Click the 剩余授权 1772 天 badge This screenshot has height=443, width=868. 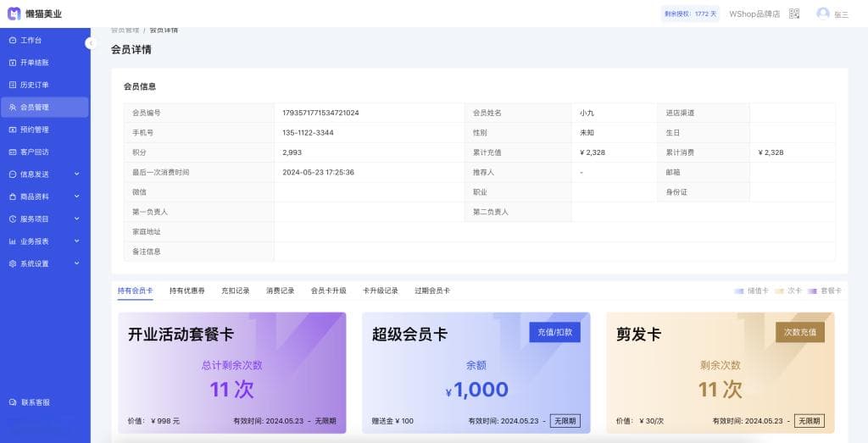pos(690,14)
